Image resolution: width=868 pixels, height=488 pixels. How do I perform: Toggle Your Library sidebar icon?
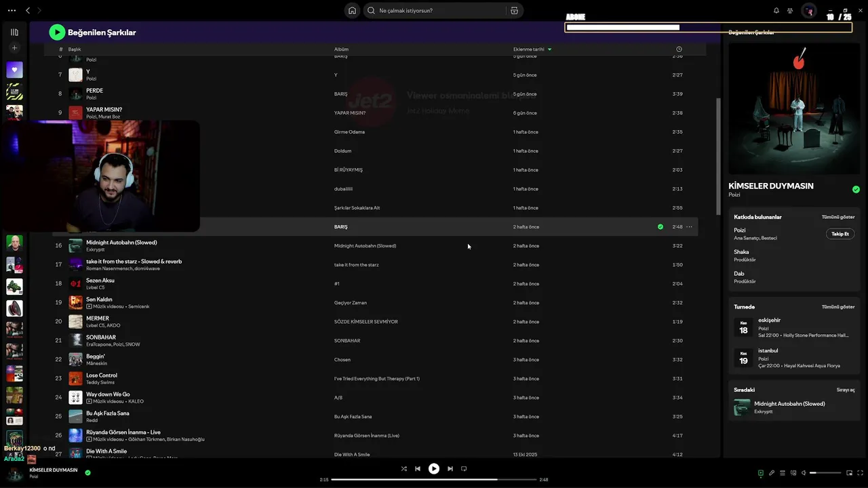(x=14, y=32)
